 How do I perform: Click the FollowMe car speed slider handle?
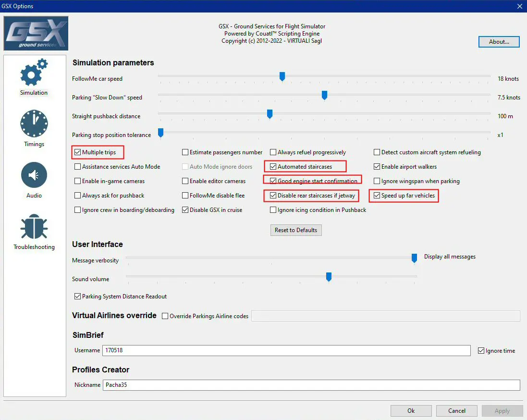click(x=282, y=77)
